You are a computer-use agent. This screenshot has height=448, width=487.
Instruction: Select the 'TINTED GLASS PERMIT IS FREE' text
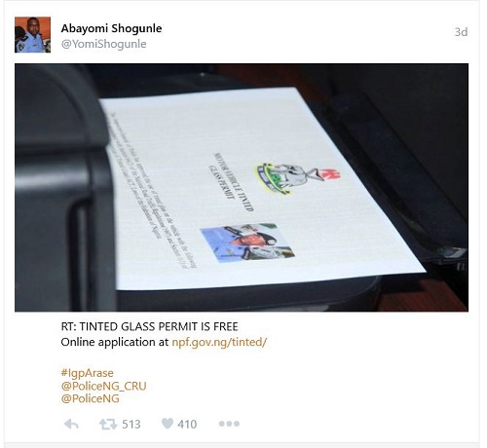tap(159, 326)
